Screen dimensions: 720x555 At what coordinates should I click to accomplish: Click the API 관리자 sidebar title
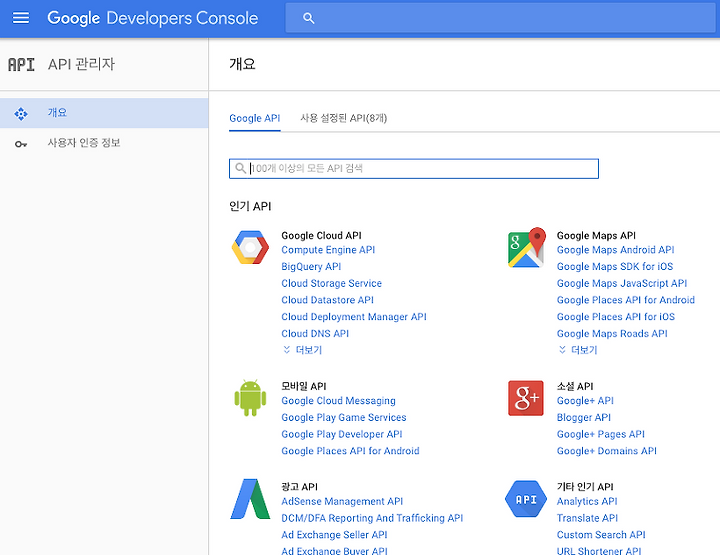(81, 64)
